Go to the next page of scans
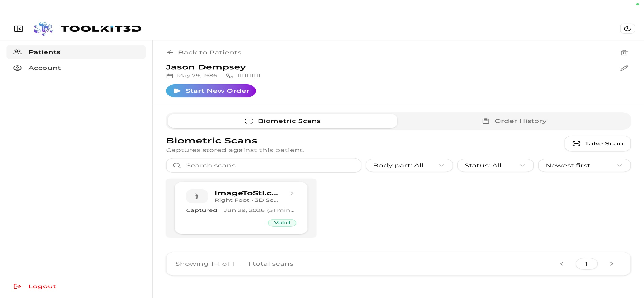 tap(611, 264)
